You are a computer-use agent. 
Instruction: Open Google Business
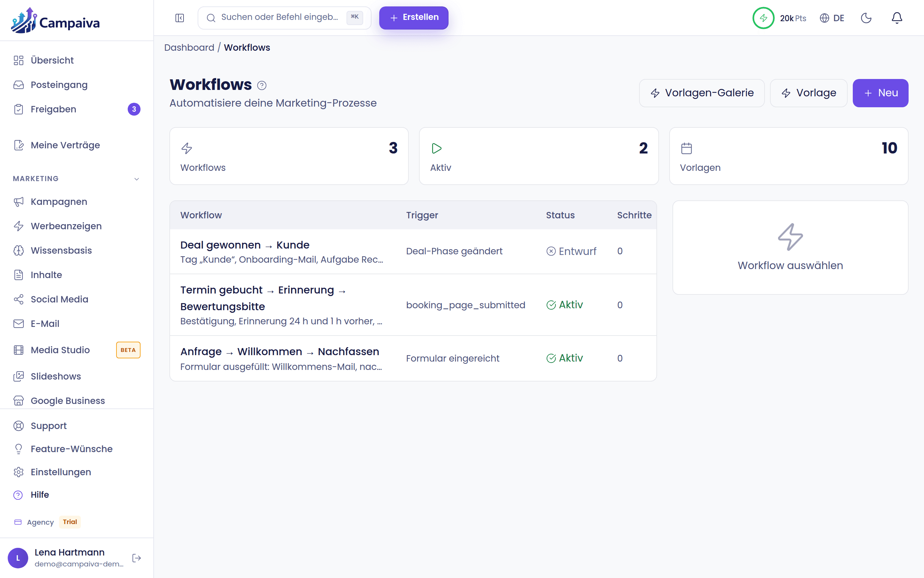tap(76, 401)
